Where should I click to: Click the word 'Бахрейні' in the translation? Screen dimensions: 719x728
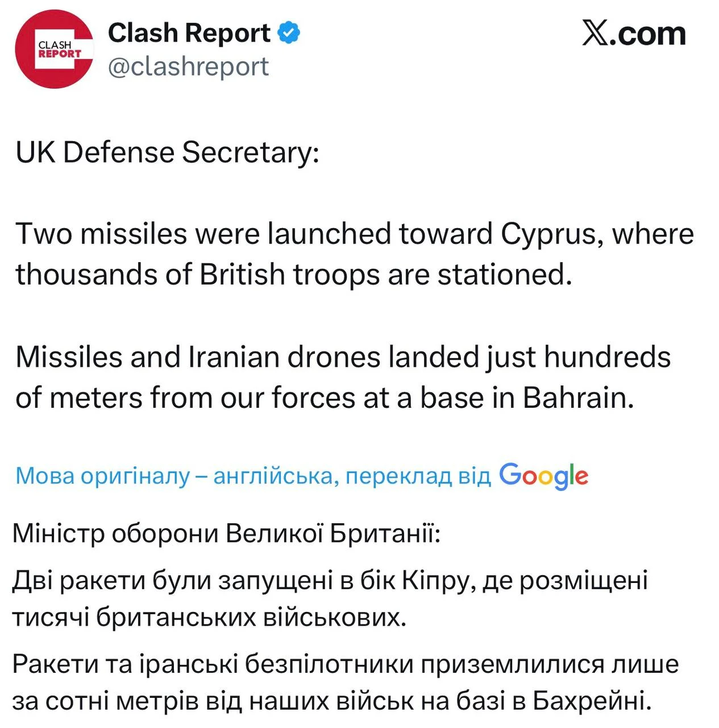pyautogui.click(x=592, y=701)
